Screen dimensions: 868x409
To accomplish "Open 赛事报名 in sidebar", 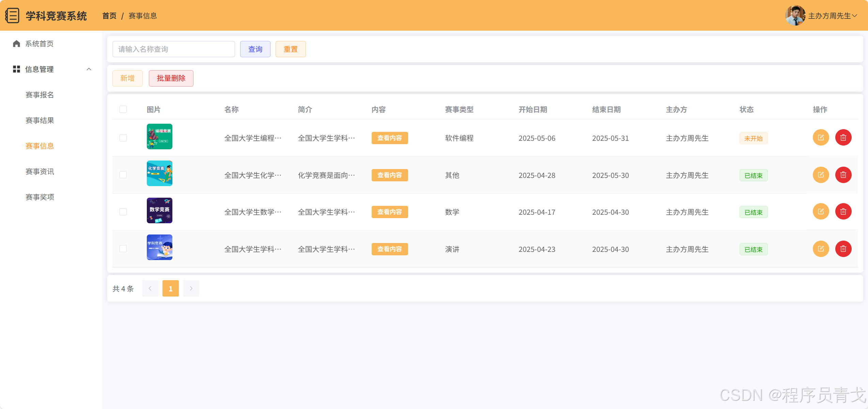I will [40, 95].
